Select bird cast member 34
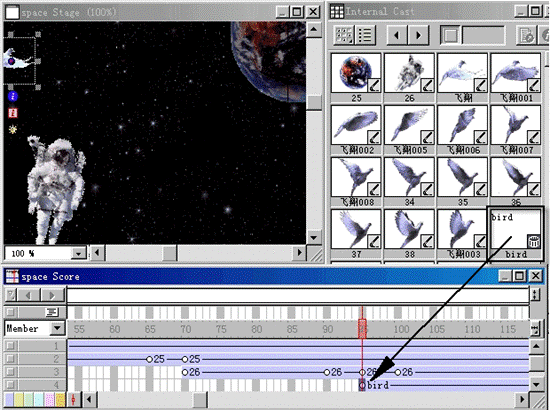The width and height of the screenshot is (550, 410). (409, 182)
